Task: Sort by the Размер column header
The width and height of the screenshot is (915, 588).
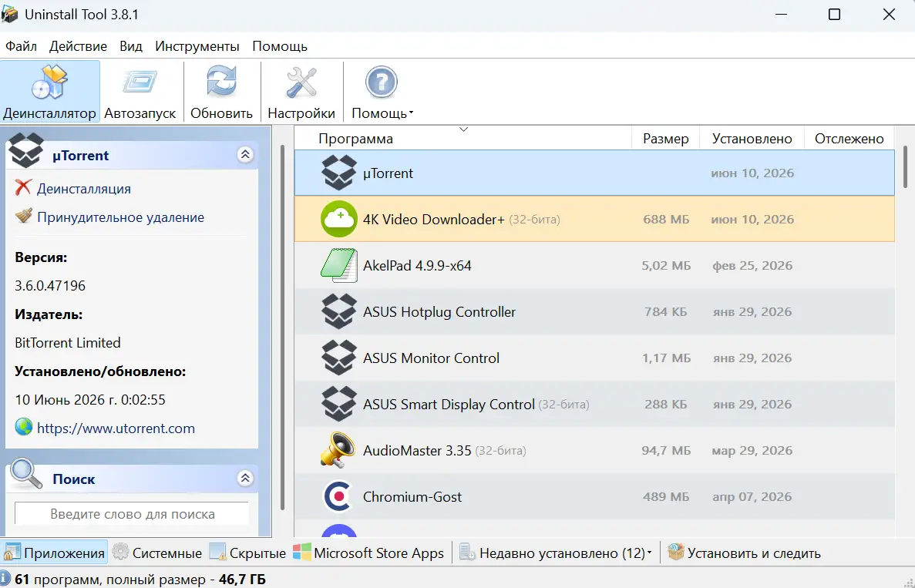Action: pos(666,138)
